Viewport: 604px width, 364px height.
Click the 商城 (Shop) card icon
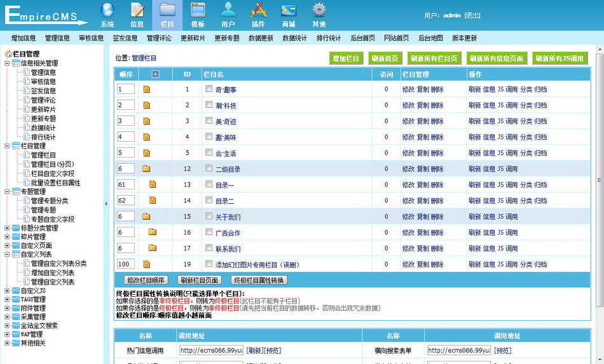point(289,11)
